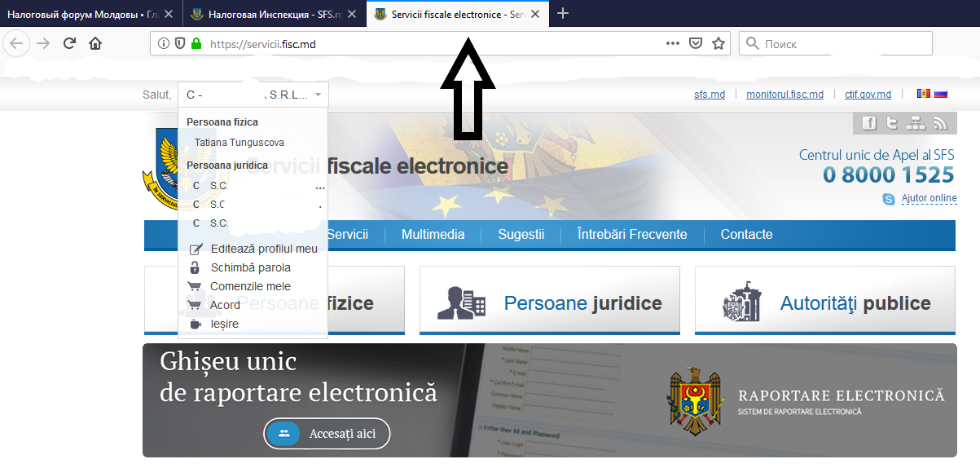The width and height of the screenshot is (980, 468).
Task: Open the Multimedia menu item
Action: (x=433, y=235)
